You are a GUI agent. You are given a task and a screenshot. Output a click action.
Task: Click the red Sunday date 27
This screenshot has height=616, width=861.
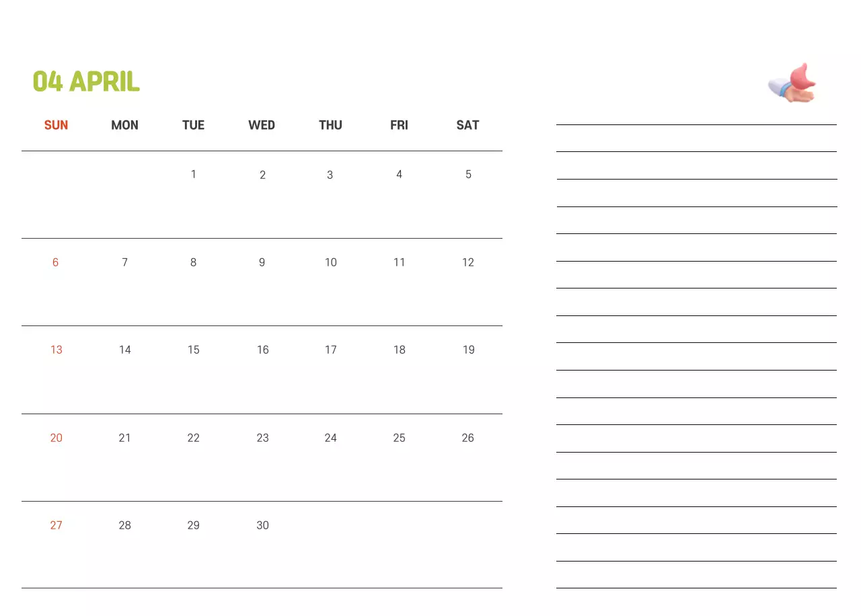[56, 525]
